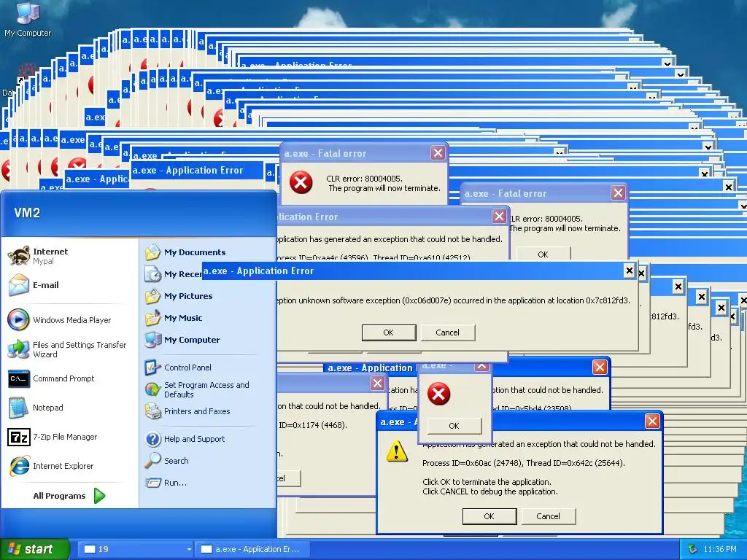Click Cancel to debug in Process ID 0x60ac dialog
Image resolution: width=747 pixels, height=560 pixels.
click(x=549, y=516)
